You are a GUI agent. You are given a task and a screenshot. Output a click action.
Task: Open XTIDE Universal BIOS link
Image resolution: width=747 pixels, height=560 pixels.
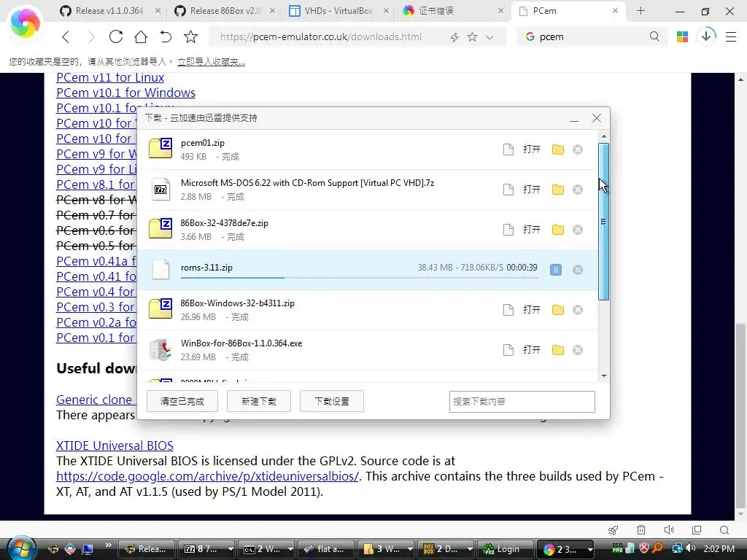point(115,446)
